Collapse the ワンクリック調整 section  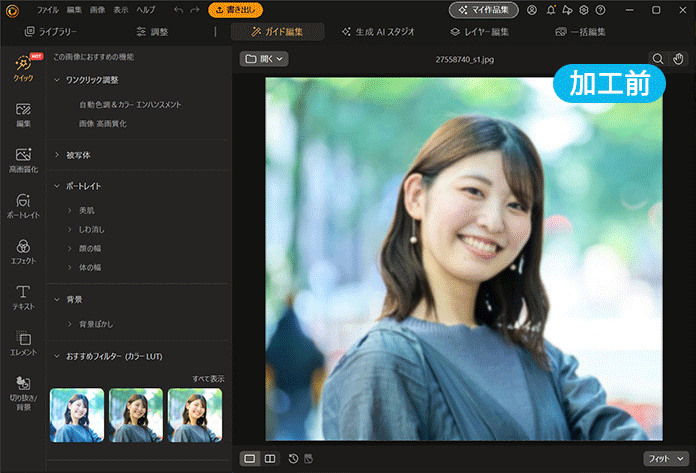coord(57,80)
